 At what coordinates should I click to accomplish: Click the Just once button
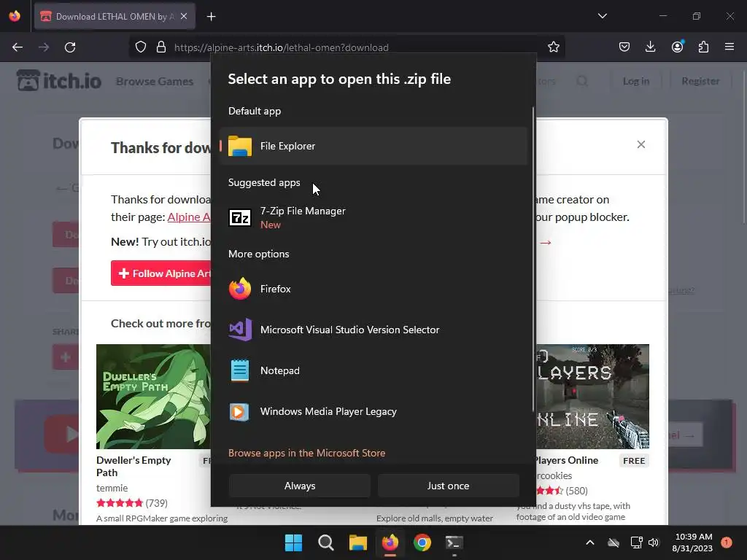(x=449, y=486)
